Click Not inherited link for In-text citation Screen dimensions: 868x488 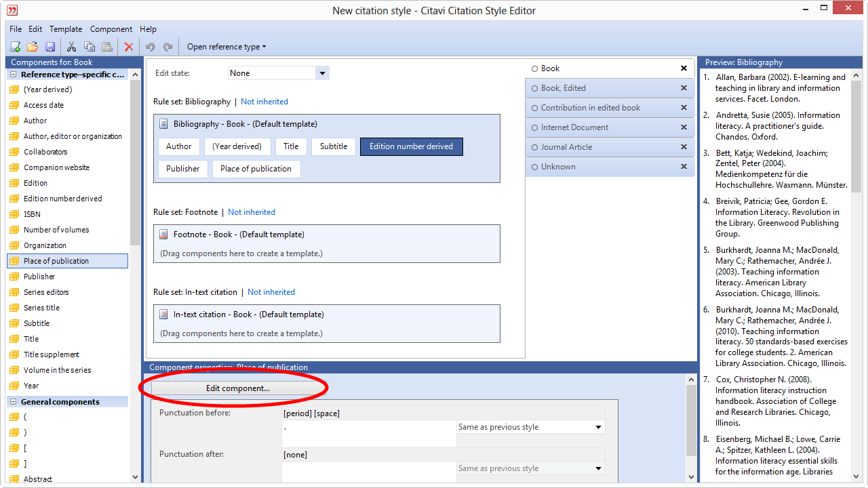pos(271,292)
